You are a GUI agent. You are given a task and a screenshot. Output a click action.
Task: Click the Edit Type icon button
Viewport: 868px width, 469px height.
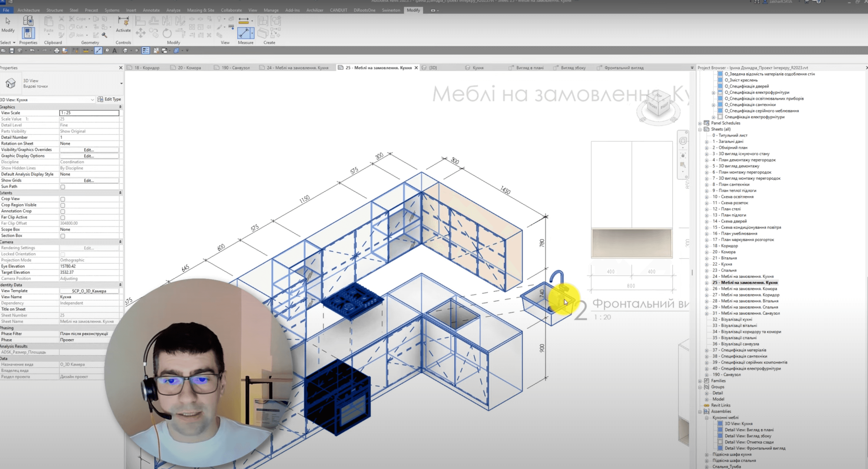click(x=109, y=99)
